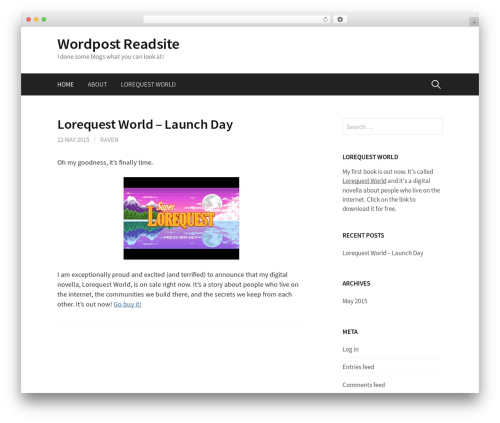Click the Recent Posts widget heading

[x=363, y=236]
